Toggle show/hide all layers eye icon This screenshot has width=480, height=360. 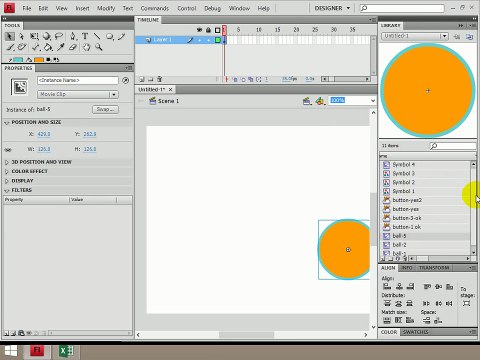pos(199,30)
